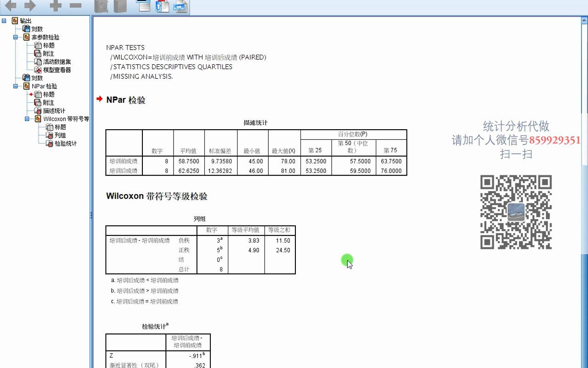Image resolution: width=588 pixels, height=368 pixels.
Task: Click the book icon of first 对数
Action: [x=26, y=29]
